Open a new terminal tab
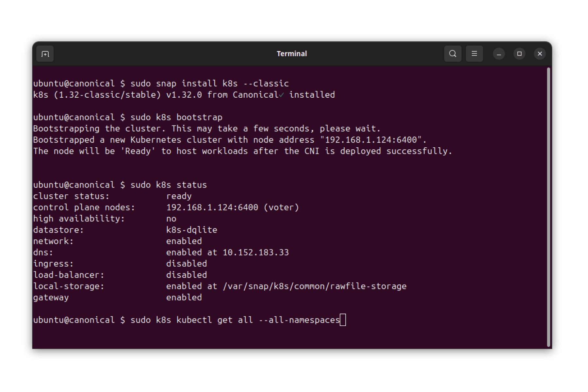Image resolution: width=588 pixels, height=392 pixels. coord(45,54)
